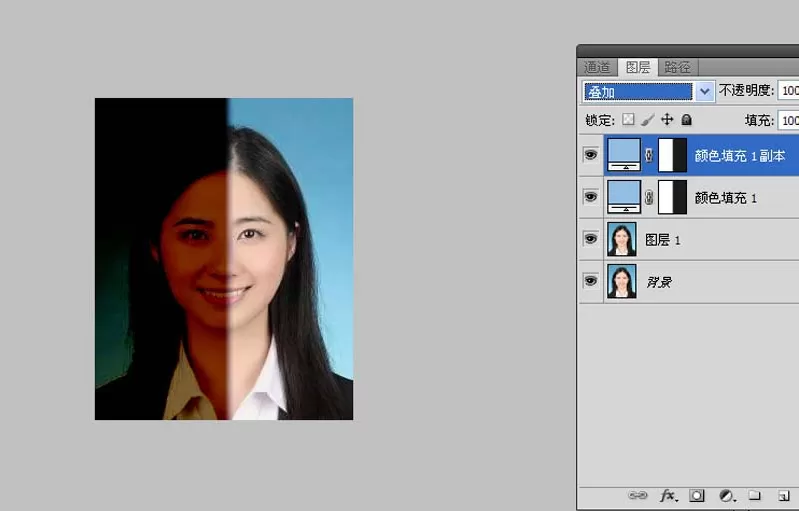Screen dimensions: 799x511
Task: Switch to the 路径 tab
Action: tap(677, 67)
